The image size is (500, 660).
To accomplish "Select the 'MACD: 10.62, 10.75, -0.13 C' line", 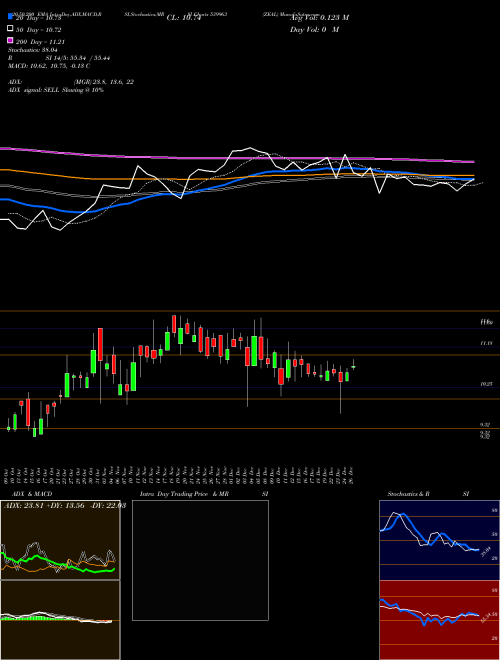I will (x=49, y=66).
